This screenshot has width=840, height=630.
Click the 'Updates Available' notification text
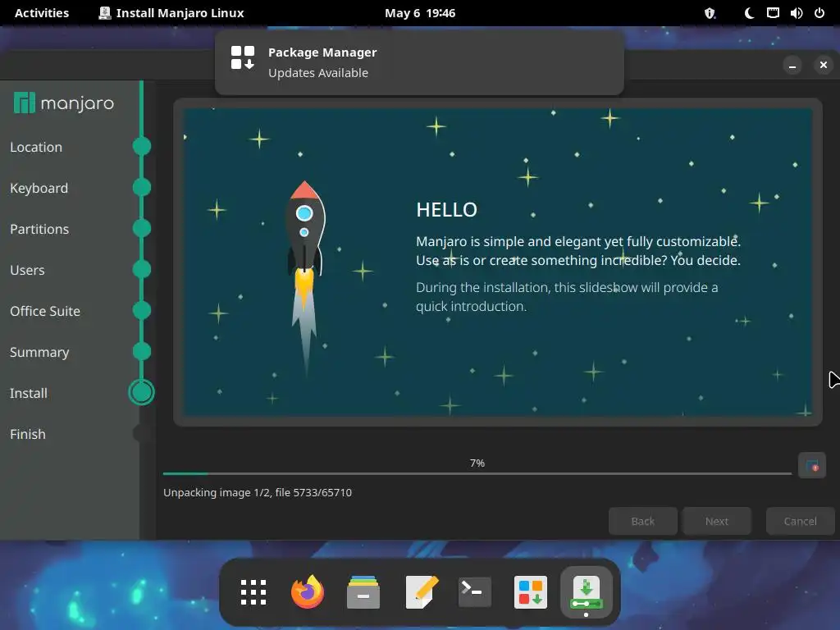[318, 73]
